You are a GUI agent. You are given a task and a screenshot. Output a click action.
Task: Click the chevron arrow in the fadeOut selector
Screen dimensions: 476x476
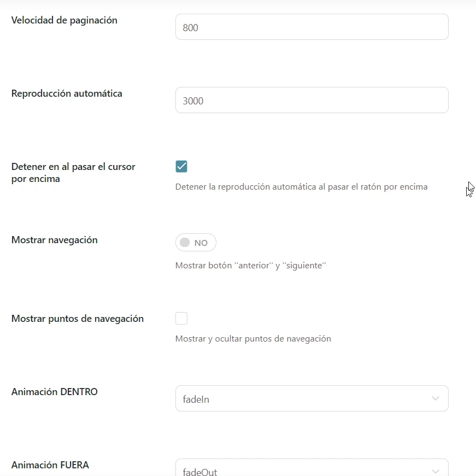[x=436, y=472]
